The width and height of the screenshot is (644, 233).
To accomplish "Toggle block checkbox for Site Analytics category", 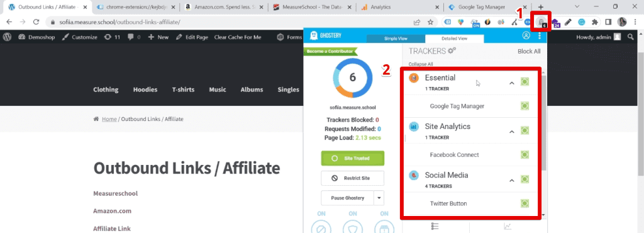I will (x=525, y=131).
